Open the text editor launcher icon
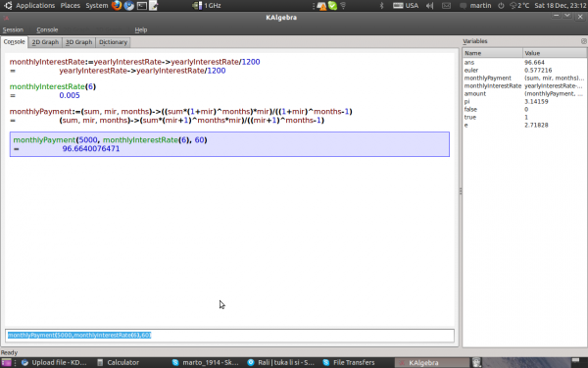Viewport: 588px width, 368px height. pos(154,5)
